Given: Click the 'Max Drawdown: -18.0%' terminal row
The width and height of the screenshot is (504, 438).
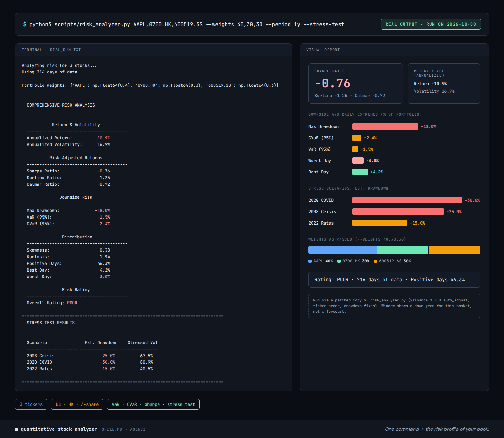Looking at the screenshot, I should point(68,210).
